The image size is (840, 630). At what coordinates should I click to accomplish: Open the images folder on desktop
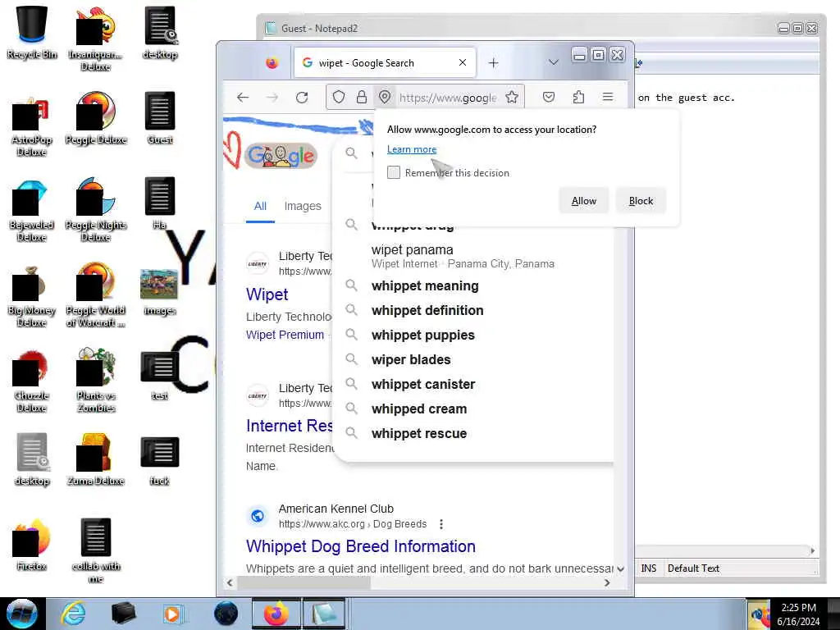159,291
